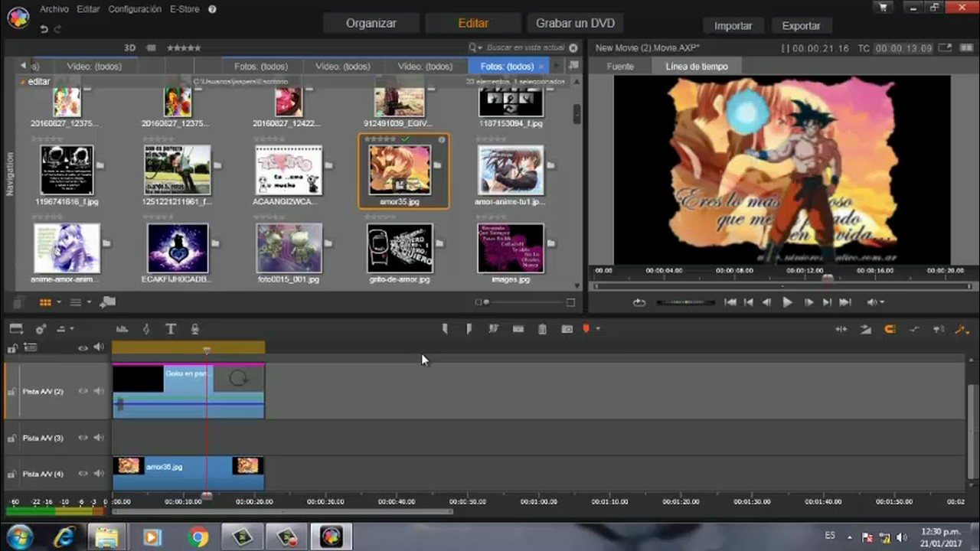Viewport: 980px width, 551px height.
Task: Start a voice-over with the microphone icon
Action: tap(195, 329)
